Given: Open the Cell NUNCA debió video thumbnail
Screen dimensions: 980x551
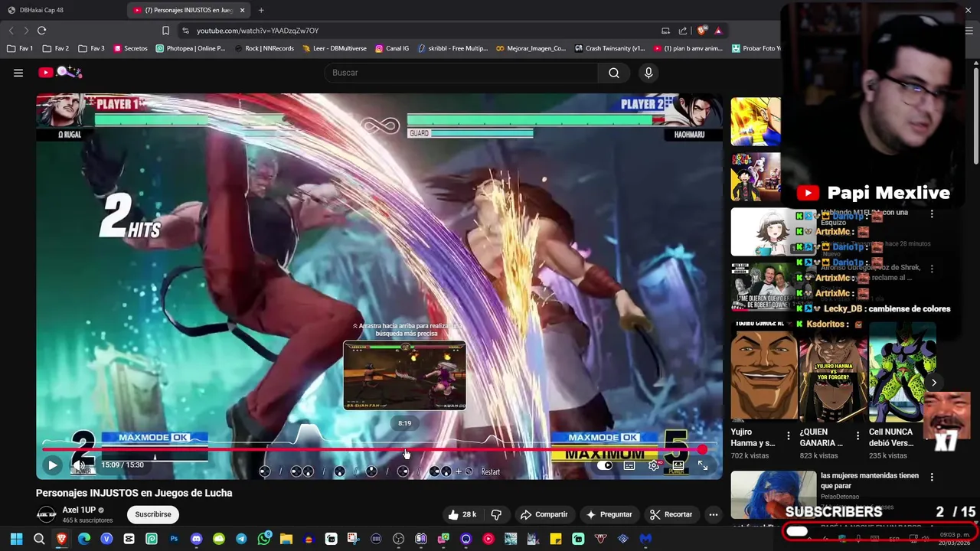Looking at the screenshot, I should coord(903,372).
